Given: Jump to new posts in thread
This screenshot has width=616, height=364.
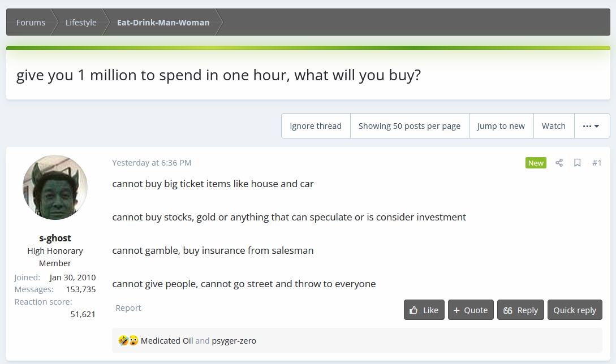Looking at the screenshot, I should point(501,126).
